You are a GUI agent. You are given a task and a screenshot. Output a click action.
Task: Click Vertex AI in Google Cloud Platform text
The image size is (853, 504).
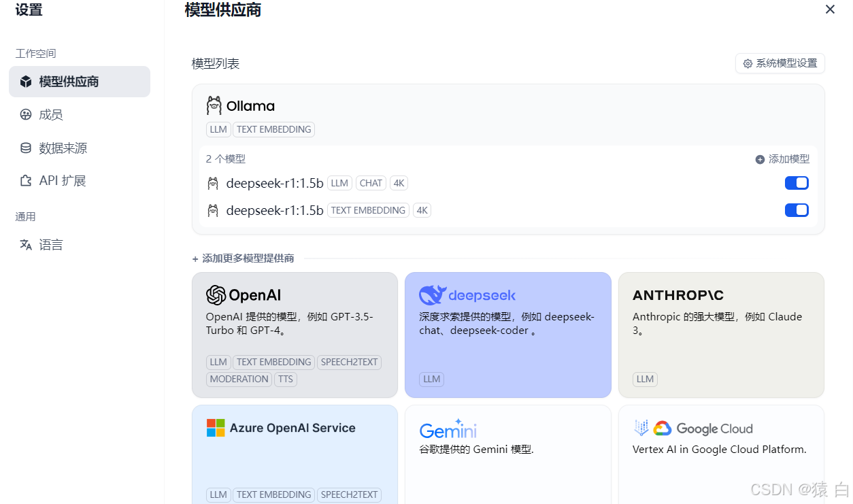720,449
